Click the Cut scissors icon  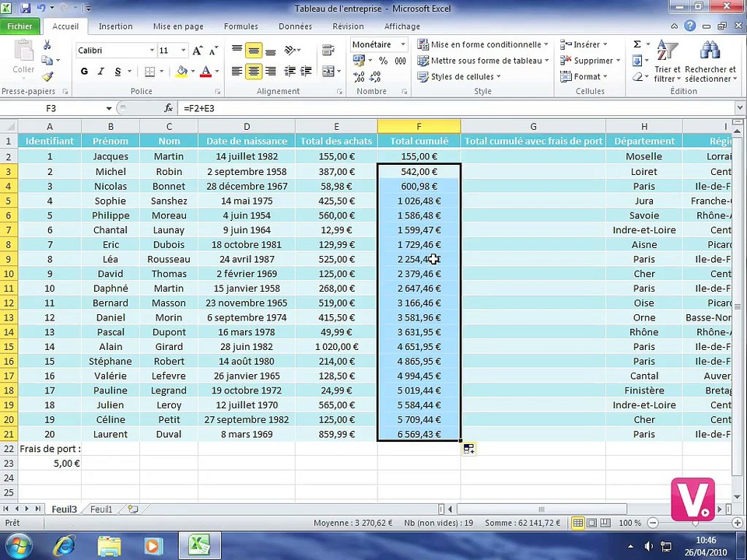pos(47,45)
